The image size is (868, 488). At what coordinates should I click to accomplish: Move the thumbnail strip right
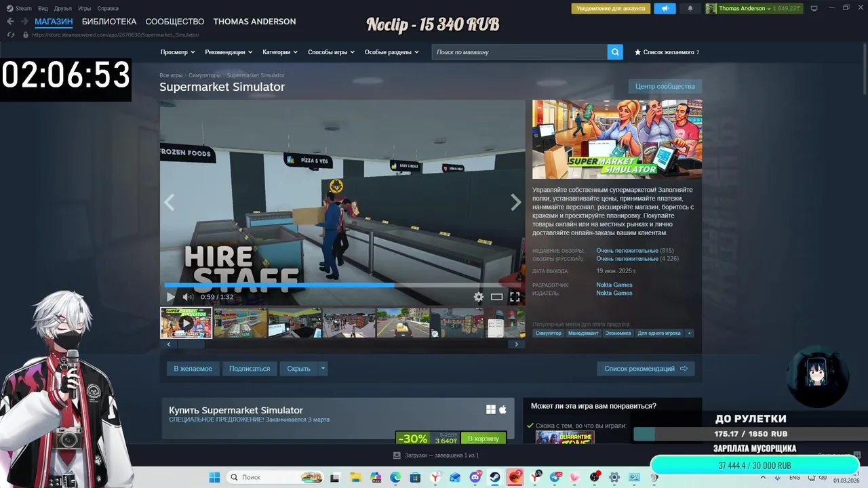coord(516,344)
